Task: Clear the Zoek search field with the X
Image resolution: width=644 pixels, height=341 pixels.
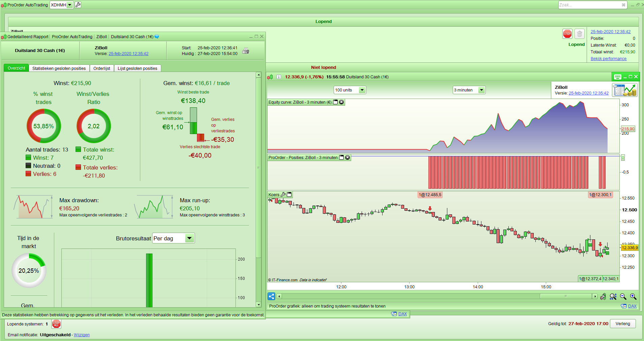Action: [x=623, y=5]
